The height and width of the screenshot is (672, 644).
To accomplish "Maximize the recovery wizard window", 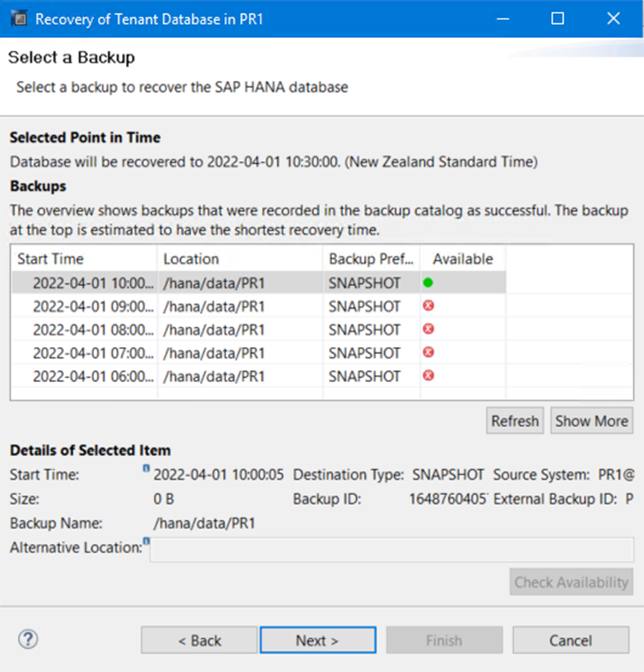I will [x=558, y=19].
